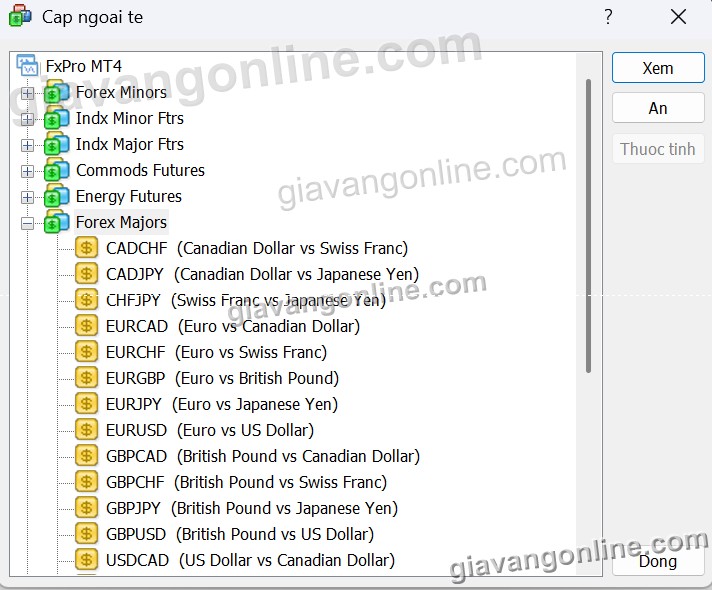The width and height of the screenshot is (712, 590).
Task: Click the CADCHF gold dollar symbol icon
Action: click(87, 248)
